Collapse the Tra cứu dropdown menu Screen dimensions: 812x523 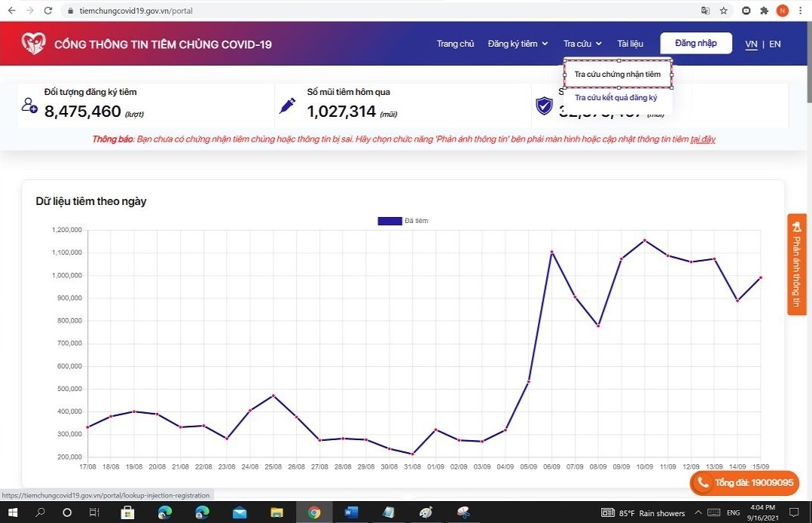tap(582, 44)
